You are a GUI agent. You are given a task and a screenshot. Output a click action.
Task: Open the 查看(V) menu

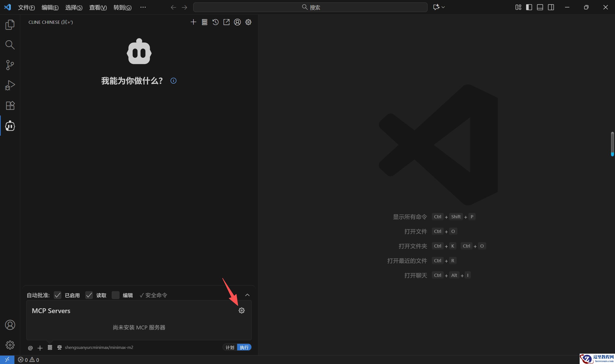coord(98,7)
